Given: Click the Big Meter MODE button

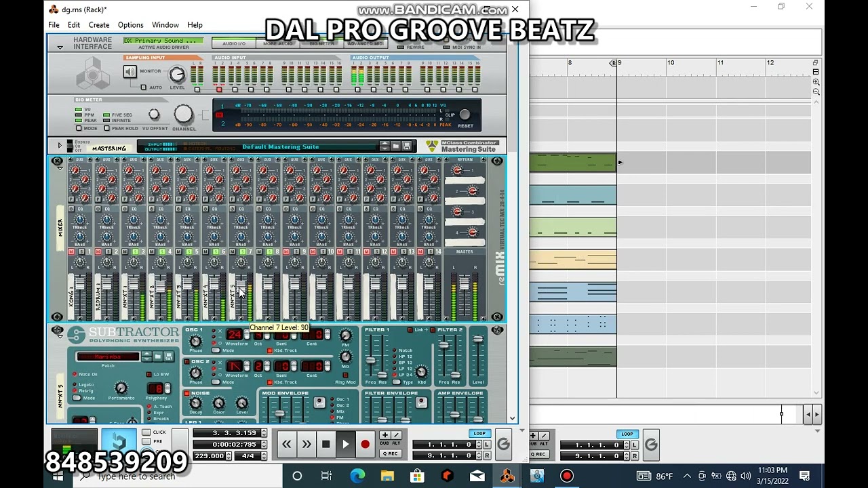Looking at the screenshot, I should point(79,128).
